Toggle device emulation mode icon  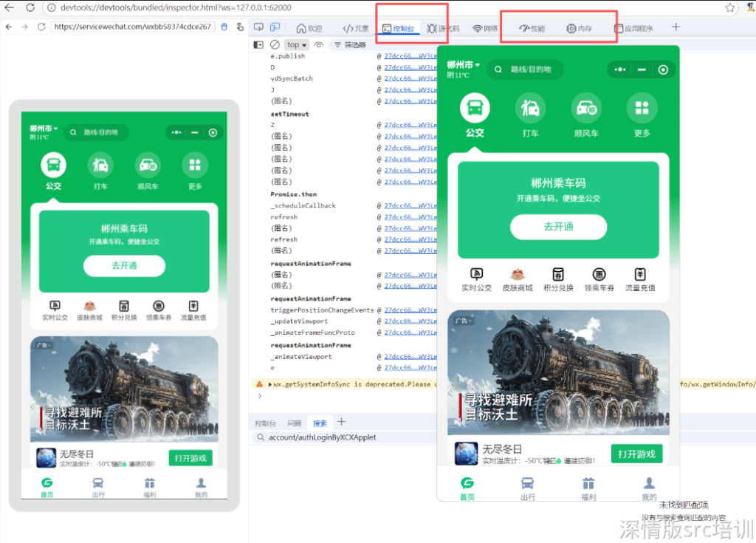[x=275, y=27]
